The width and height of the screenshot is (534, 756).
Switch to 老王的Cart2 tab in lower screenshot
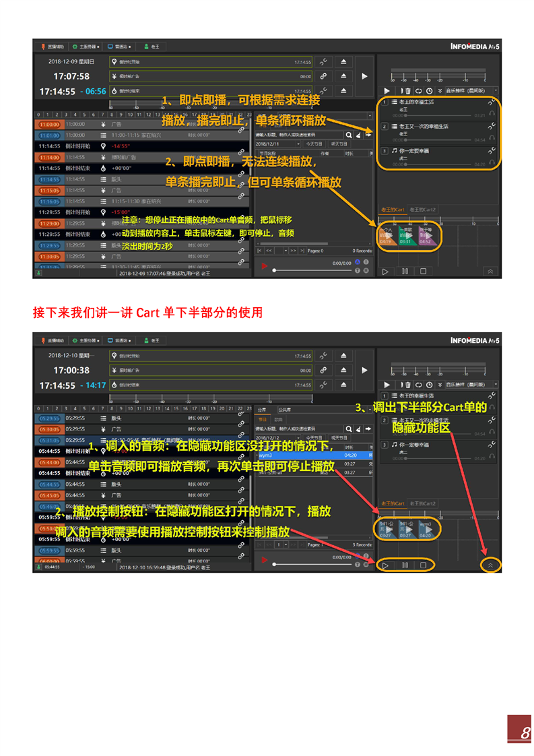[422, 503]
